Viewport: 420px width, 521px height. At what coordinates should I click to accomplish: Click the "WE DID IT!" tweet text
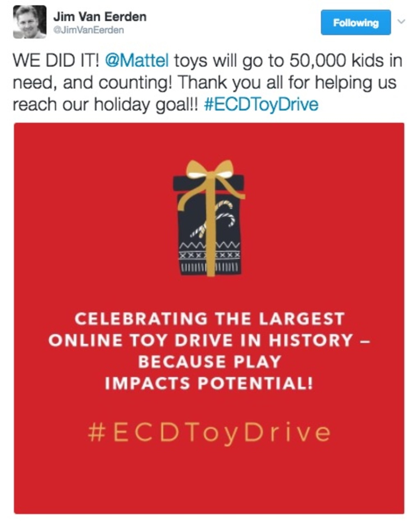pos(56,61)
